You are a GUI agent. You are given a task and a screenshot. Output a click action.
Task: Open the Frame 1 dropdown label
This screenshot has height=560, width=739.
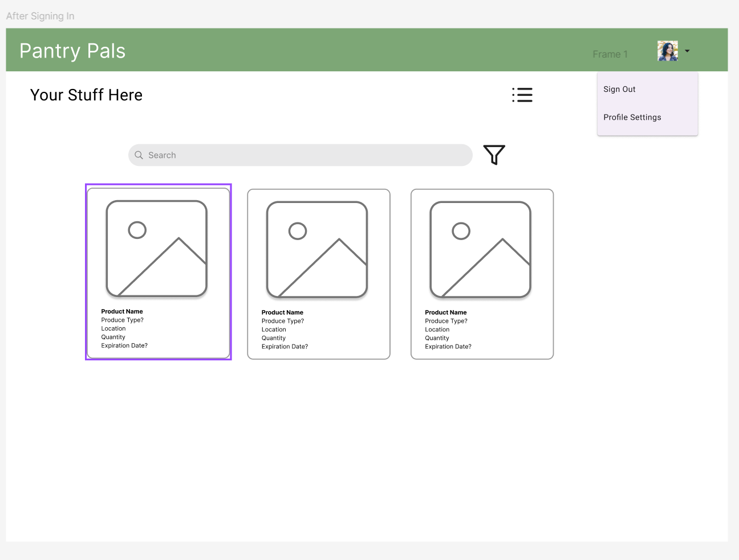[x=610, y=54]
